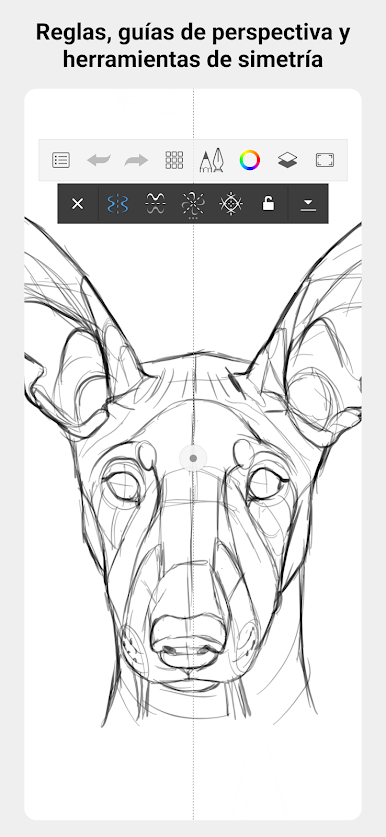Open radial symmetry options dots

pyautogui.click(x=193, y=218)
